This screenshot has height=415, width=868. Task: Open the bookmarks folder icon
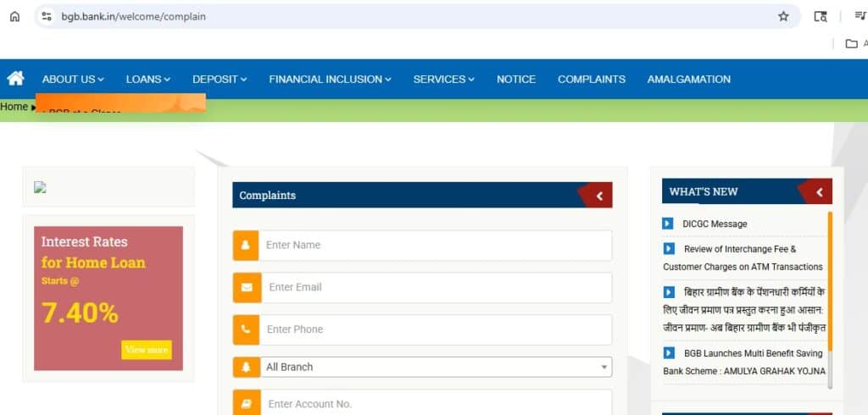(852, 44)
